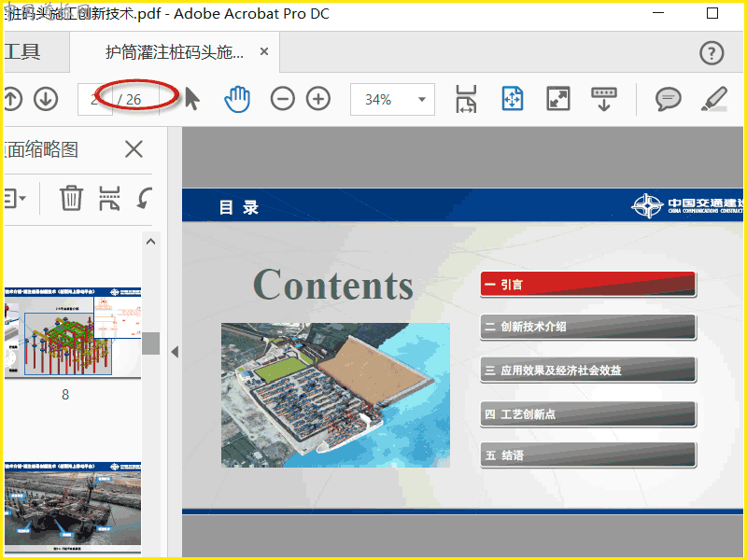
Task: Click thumbnails scrollbar up arrow
Action: click(151, 242)
